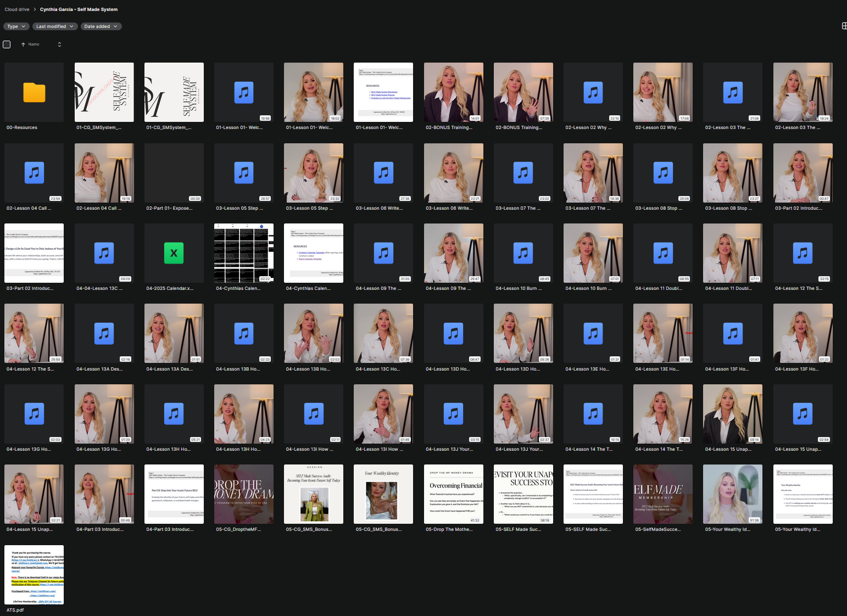Select the 02-Lesson 02 Why audio icon
This screenshot has height=616, width=847.
(x=593, y=92)
